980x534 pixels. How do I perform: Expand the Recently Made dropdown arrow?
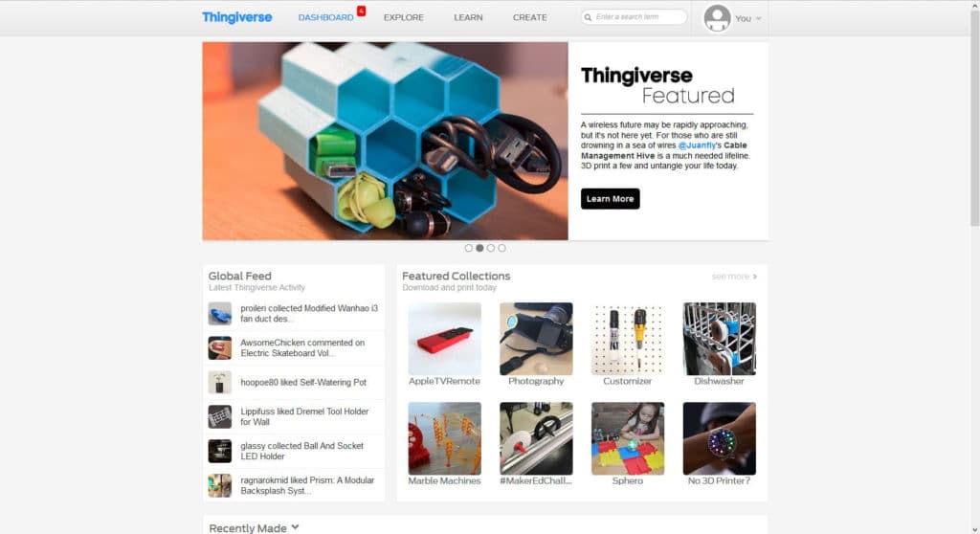(295, 527)
